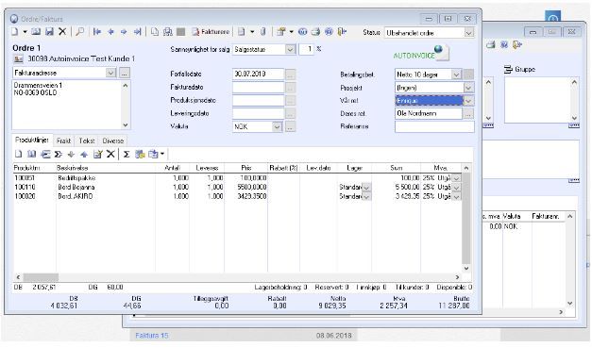The height and width of the screenshot is (364, 592).
Task: Attach a file with the paperclip icon
Action: coord(263,32)
